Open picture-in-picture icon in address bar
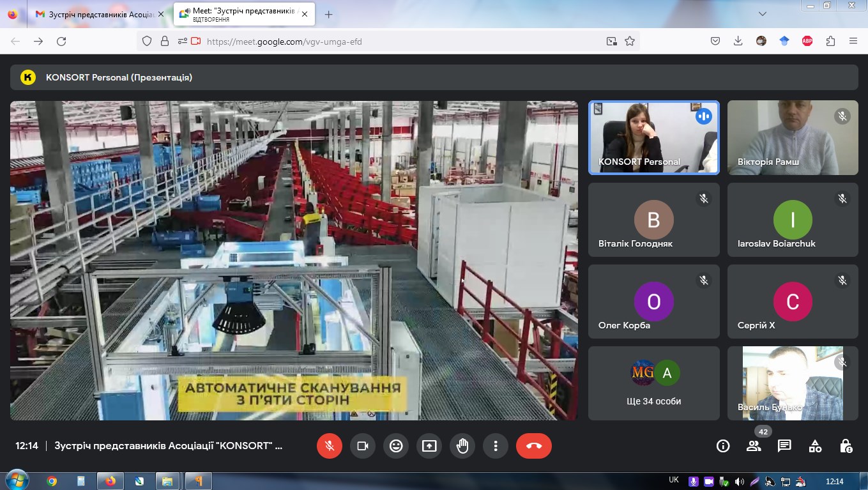Screen dimensions: 868x490 click(612, 41)
